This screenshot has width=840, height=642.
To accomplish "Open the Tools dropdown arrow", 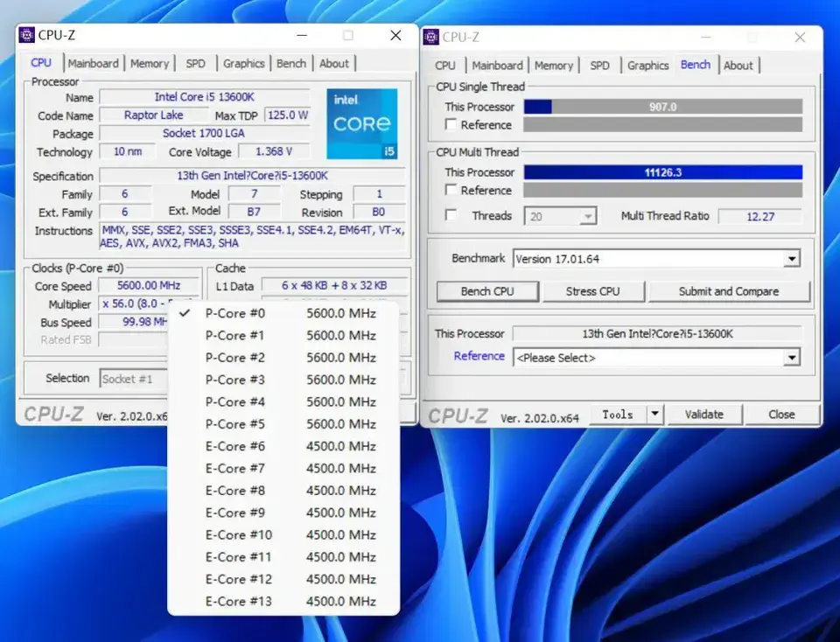I will tap(655, 414).
